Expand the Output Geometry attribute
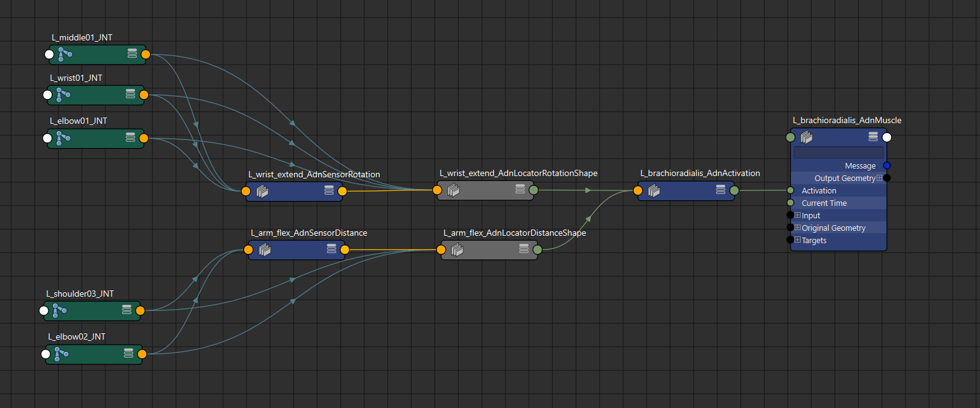This screenshot has height=408, width=980. tap(879, 178)
